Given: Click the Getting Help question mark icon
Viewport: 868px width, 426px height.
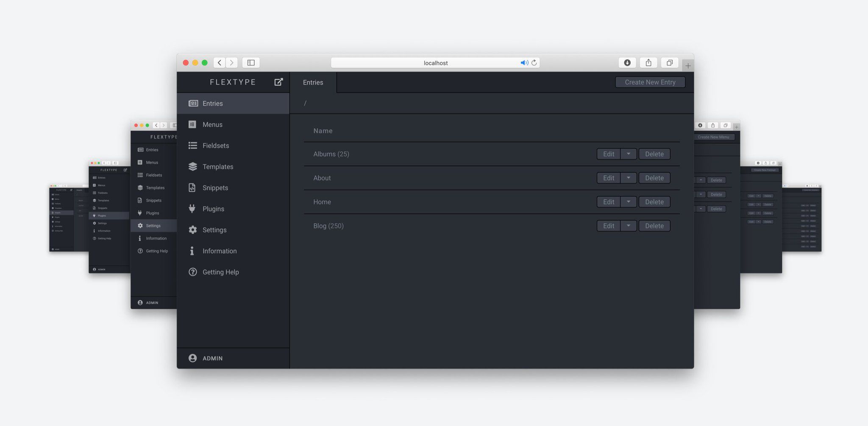Looking at the screenshot, I should [192, 272].
